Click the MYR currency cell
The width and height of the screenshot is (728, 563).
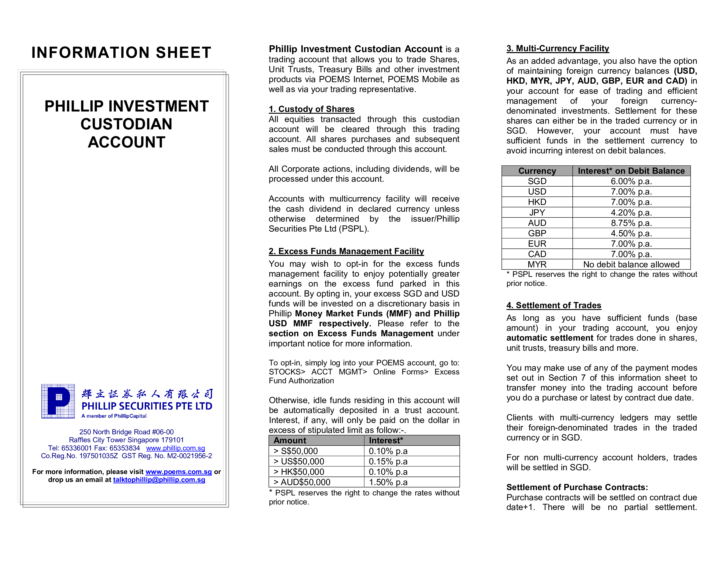click(537, 264)
